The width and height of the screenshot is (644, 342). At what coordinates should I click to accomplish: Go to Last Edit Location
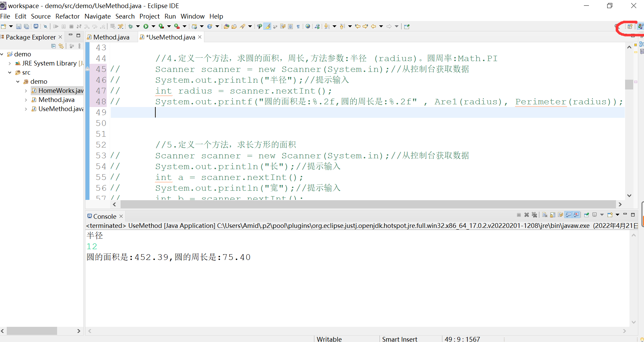(x=357, y=26)
